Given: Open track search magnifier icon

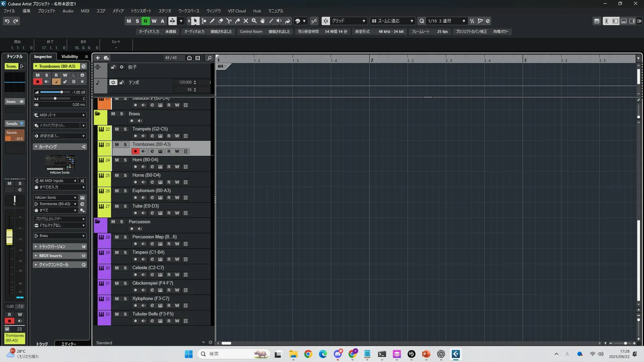Looking at the screenshot, I should point(209,58).
